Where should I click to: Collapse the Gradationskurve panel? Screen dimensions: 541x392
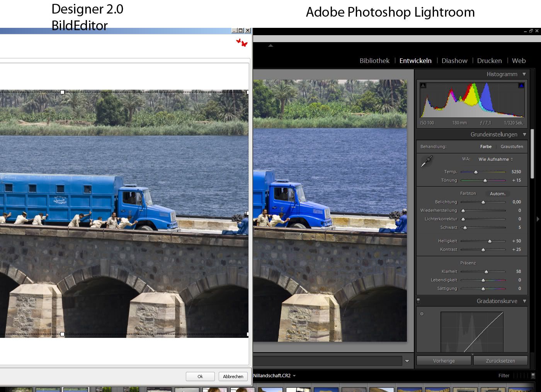click(524, 301)
